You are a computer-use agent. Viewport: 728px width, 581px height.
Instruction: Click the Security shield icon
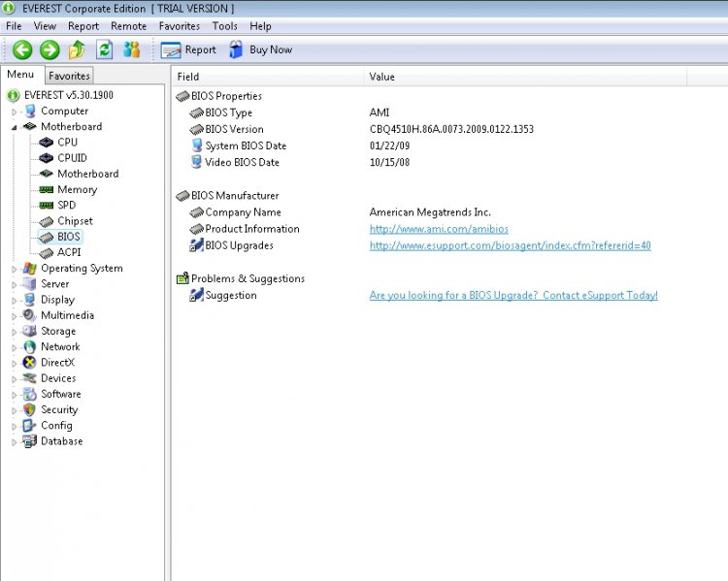30,409
